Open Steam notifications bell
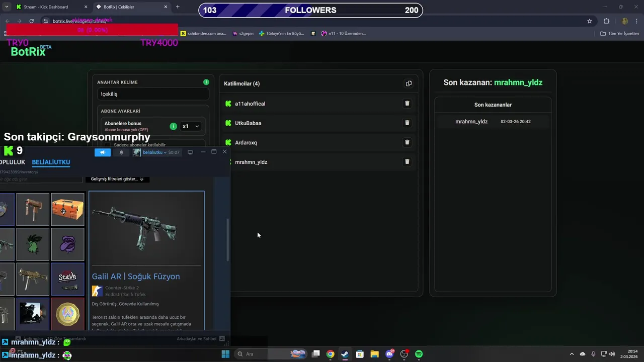Viewport: 644px width, 362px height. 121,152
